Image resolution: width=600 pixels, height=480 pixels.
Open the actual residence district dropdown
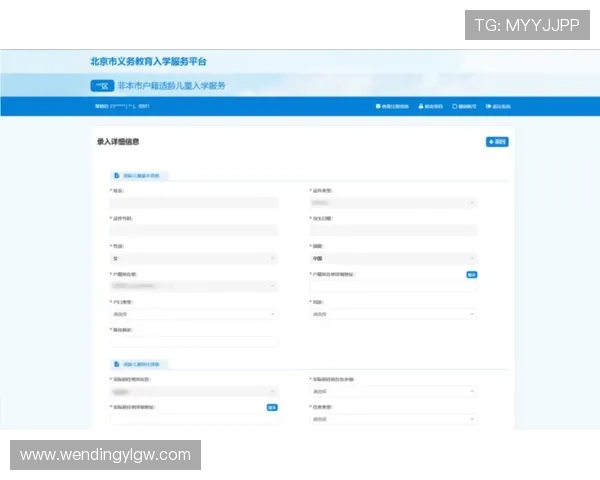194,392
